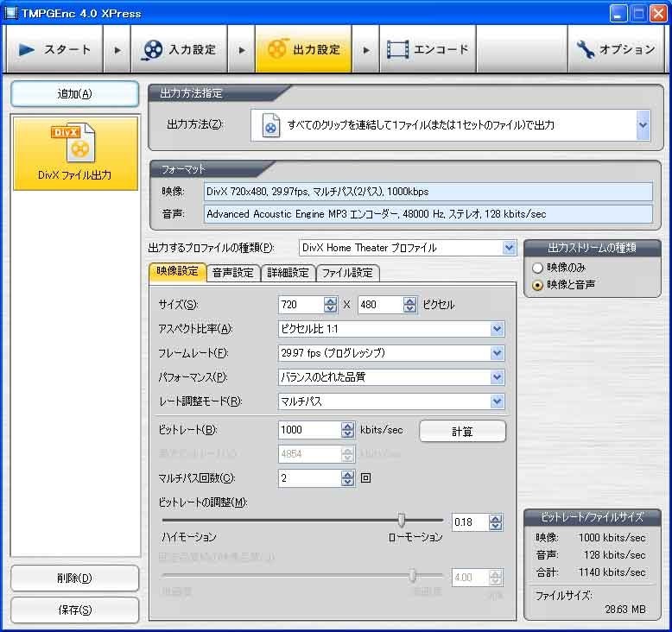The width and height of the screenshot is (672, 632).
Task: Open the 出力方法 dropdown
Action: tap(643, 125)
